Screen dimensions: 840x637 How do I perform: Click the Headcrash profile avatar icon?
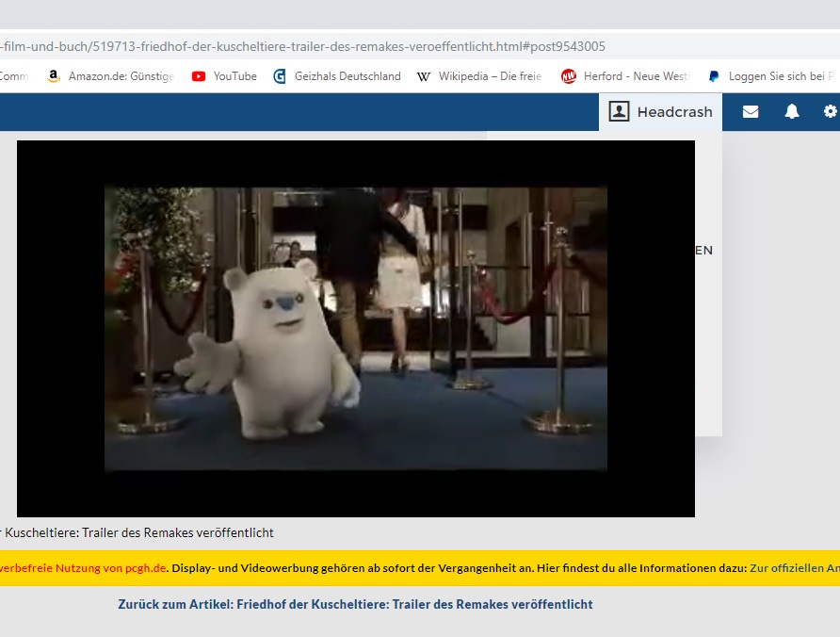point(619,111)
